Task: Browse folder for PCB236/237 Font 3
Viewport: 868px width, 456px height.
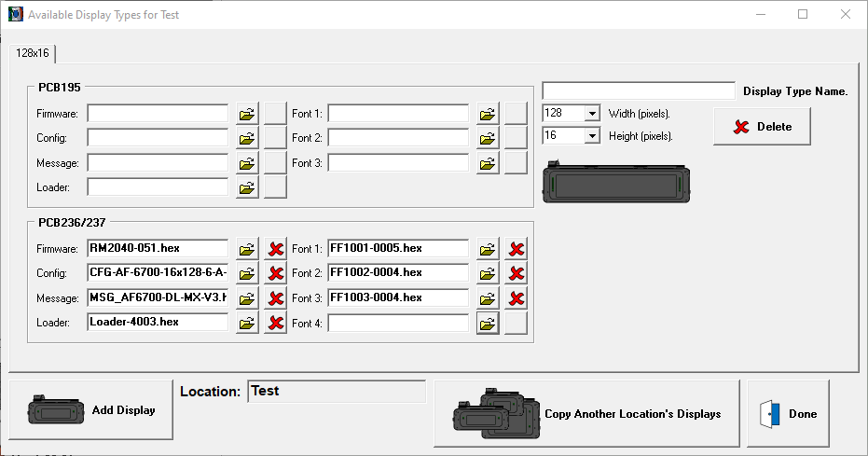Action: coord(489,298)
